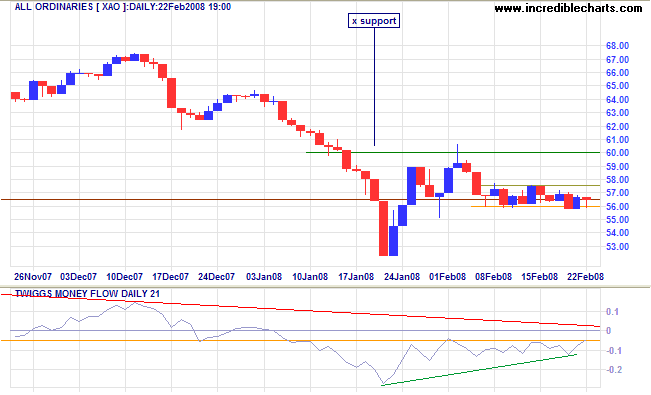Select the 66.00 price axis label

click(617, 73)
